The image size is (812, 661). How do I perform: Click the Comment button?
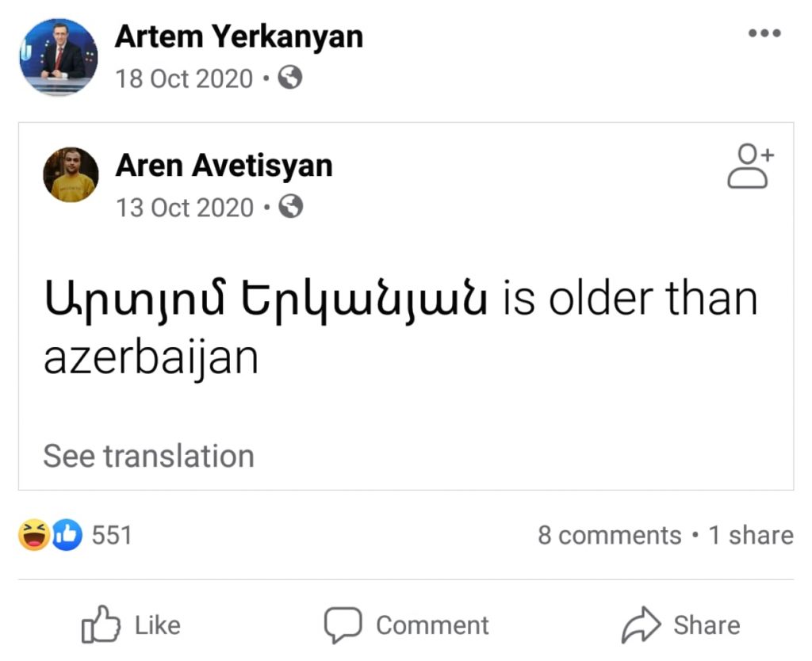point(406,626)
